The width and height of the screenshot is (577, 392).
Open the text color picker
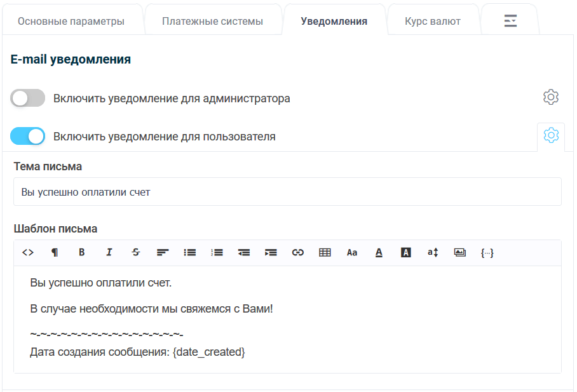[x=379, y=252]
